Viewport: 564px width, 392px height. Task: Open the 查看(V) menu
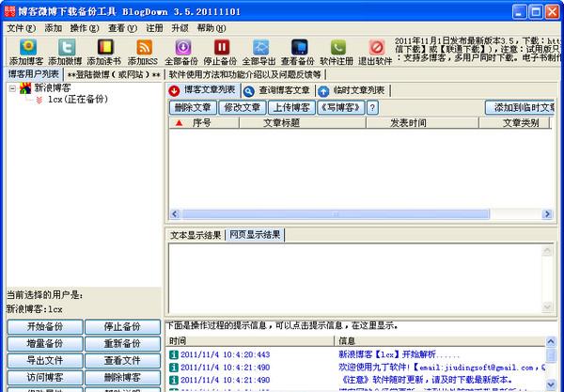(122, 28)
